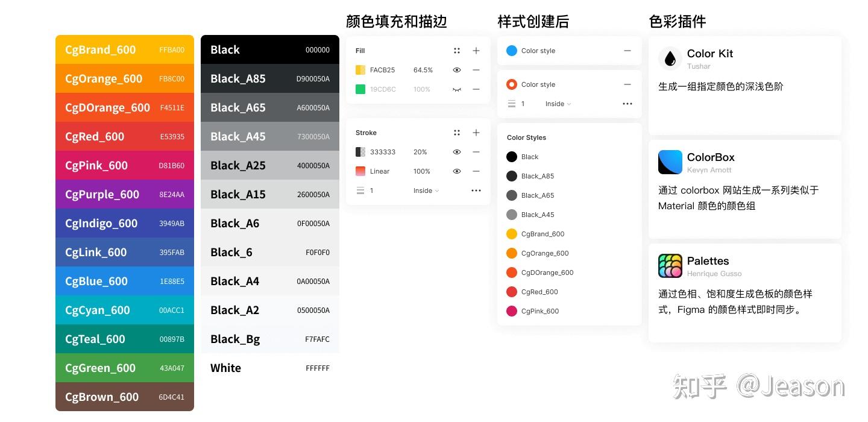This screenshot has height=422, width=868.
Task: Click stroke weight icon in Stroke panel
Action: click(x=360, y=191)
